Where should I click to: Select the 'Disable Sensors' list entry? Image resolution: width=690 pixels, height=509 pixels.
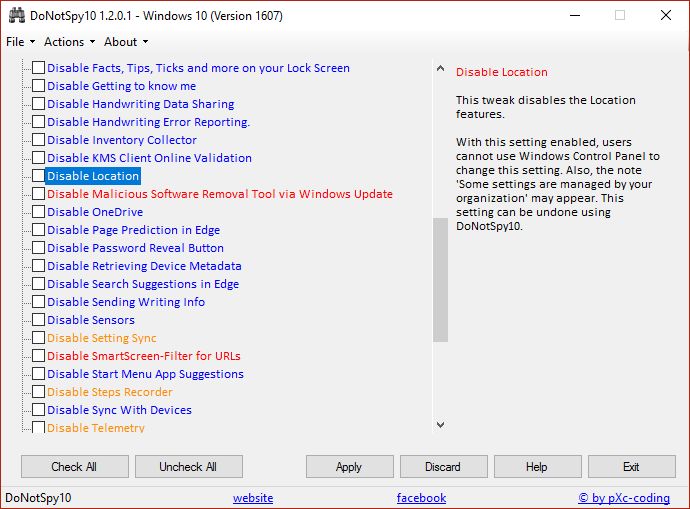pyautogui.click(x=91, y=320)
